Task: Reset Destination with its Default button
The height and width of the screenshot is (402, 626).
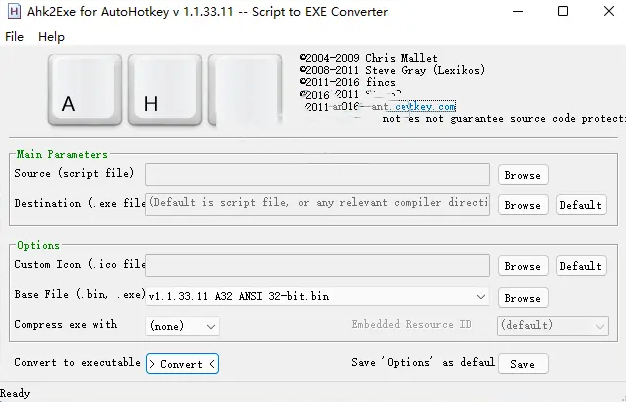Action: pos(581,205)
